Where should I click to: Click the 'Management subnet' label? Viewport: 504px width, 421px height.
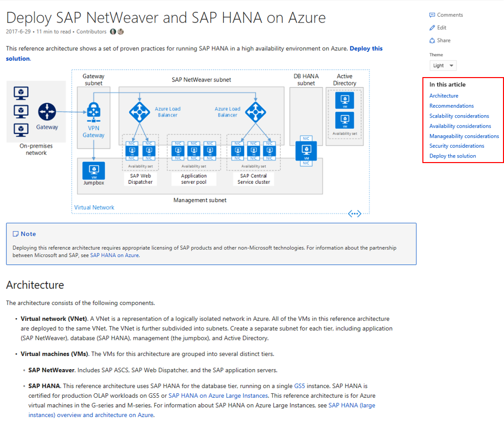point(200,200)
